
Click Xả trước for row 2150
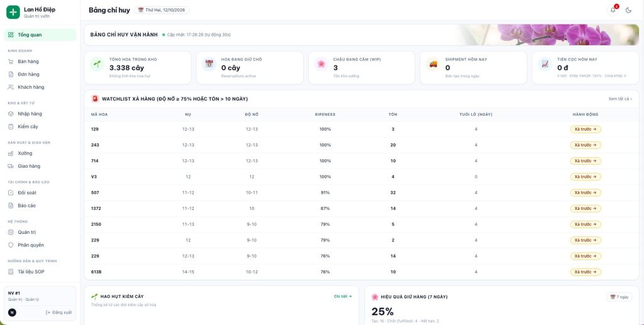tap(586, 224)
